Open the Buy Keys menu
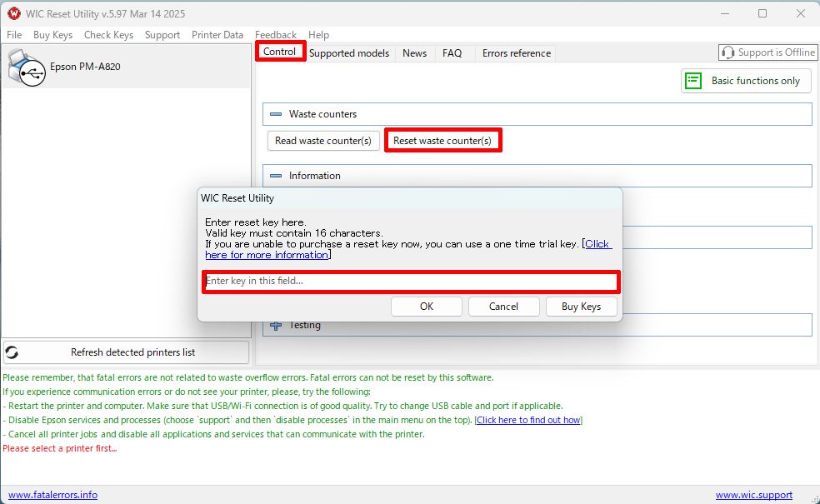The width and height of the screenshot is (820, 504). (52, 35)
